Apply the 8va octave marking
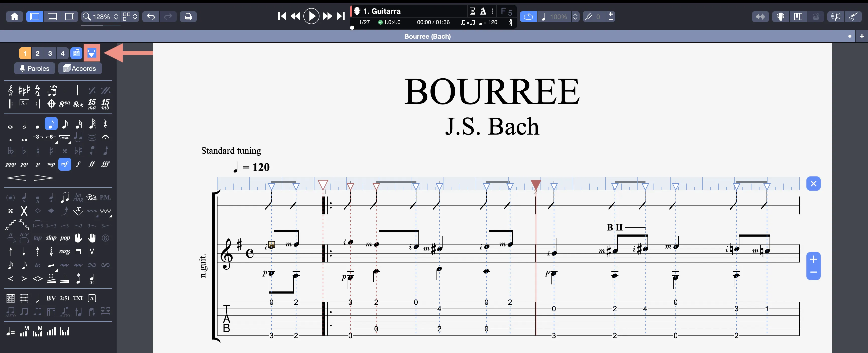Image resolution: width=868 pixels, height=353 pixels. (x=65, y=104)
